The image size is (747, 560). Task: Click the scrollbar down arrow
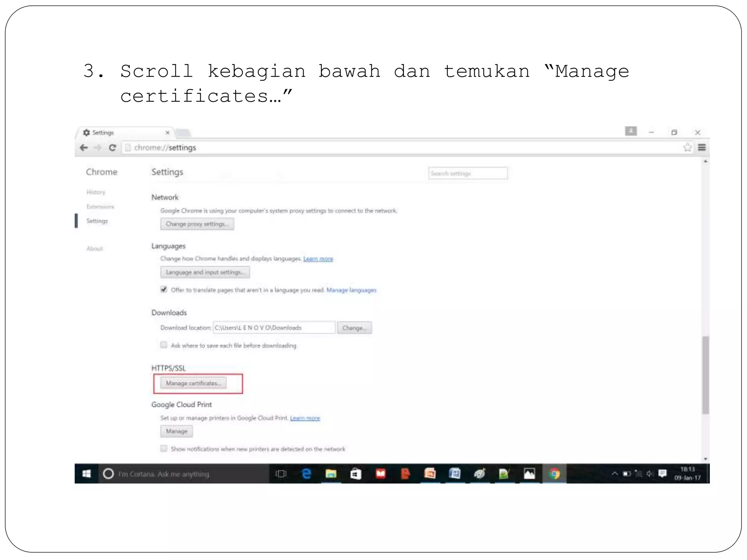click(x=706, y=459)
